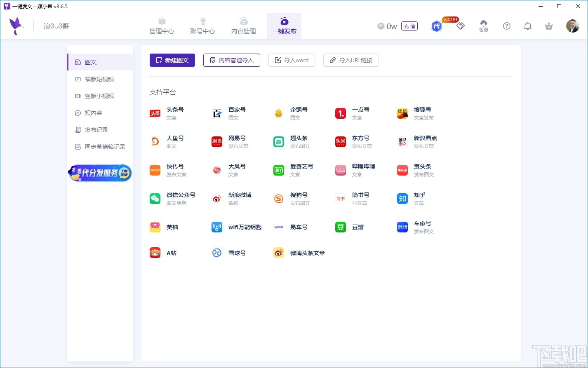This screenshot has height=368, width=588.
Task: Click the 雪球号 icon
Action: [x=217, y=253]
